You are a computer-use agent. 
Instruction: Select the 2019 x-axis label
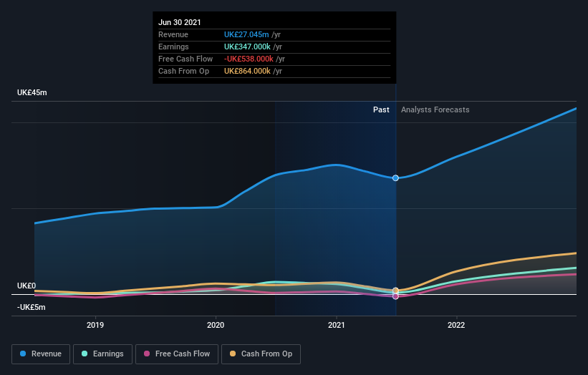(x=95, y=325)
